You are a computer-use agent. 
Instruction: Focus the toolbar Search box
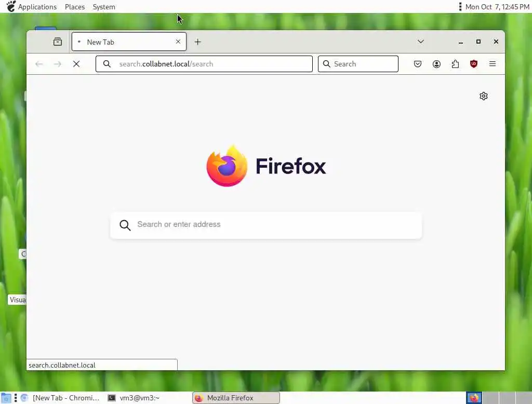point(358,64)
